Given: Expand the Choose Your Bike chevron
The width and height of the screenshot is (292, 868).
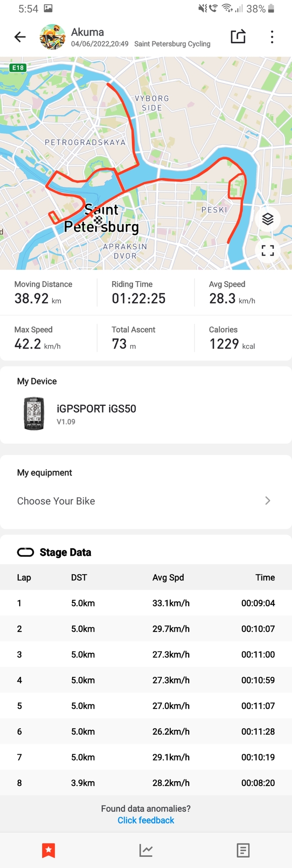Looking at the screenshot, I should (268, 501).
